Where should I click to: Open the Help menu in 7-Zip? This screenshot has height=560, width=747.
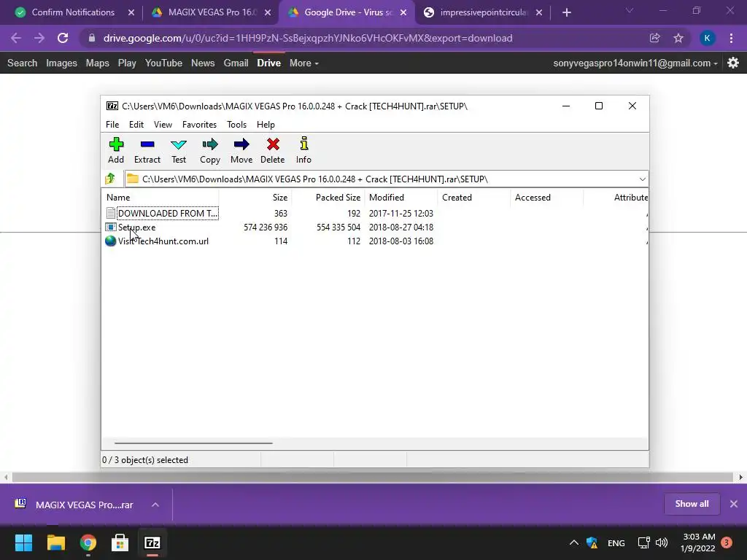[x=266, y=124]
